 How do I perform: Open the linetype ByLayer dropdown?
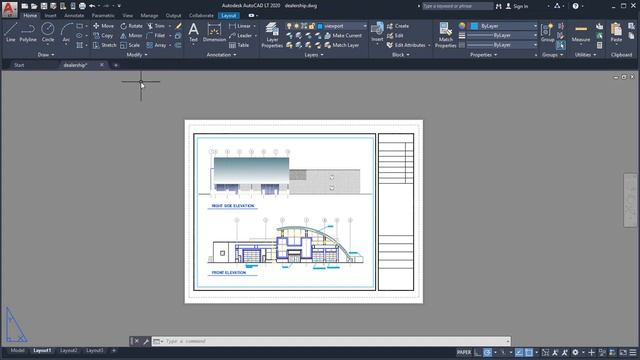[503, 45]
